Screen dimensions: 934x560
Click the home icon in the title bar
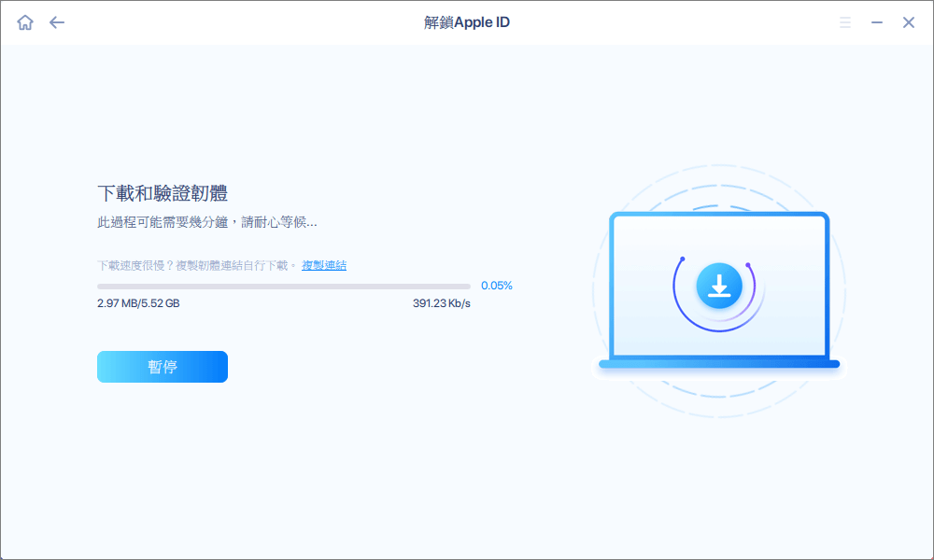coord(25,21)
